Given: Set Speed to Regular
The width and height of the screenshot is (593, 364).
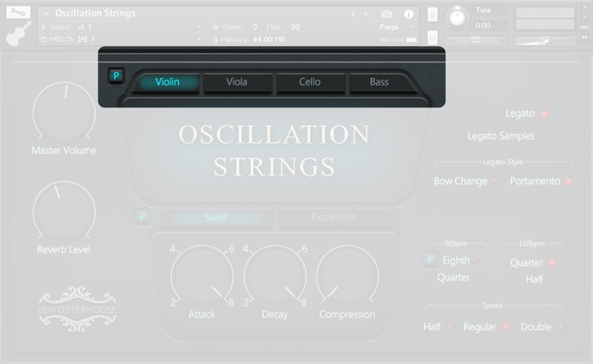Looking at the screenshot, I should pyautogui.click(x=505, y=327).
